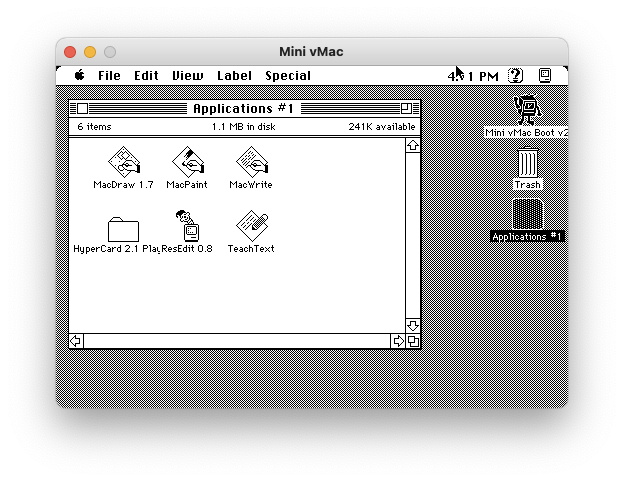Click the menu bar clock
Viewport: 624px width, 482px height.
click(x=473, y=76)
